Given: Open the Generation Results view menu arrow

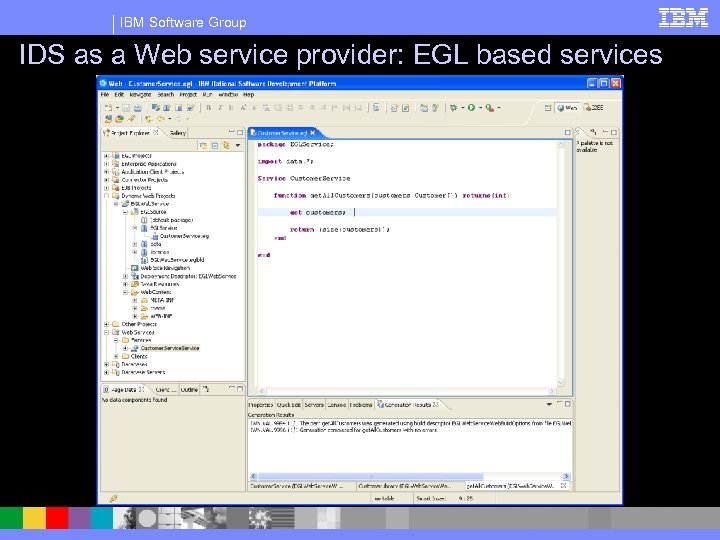Looking at the screenshot, I should [x=549, y=404].
